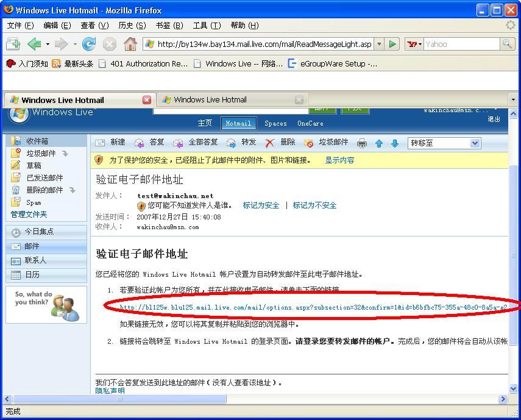Open 邮件 Mail section

[46, 246]
